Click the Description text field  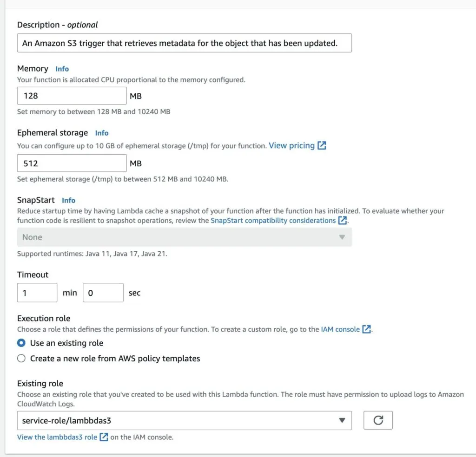click(185, 43)
